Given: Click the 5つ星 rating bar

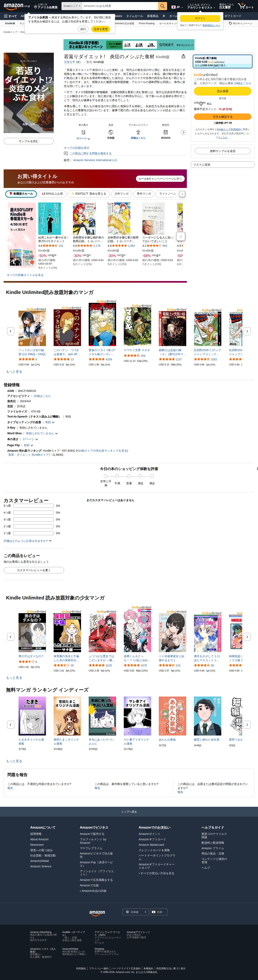Looking at the screenshot, I should click(34, 506).
